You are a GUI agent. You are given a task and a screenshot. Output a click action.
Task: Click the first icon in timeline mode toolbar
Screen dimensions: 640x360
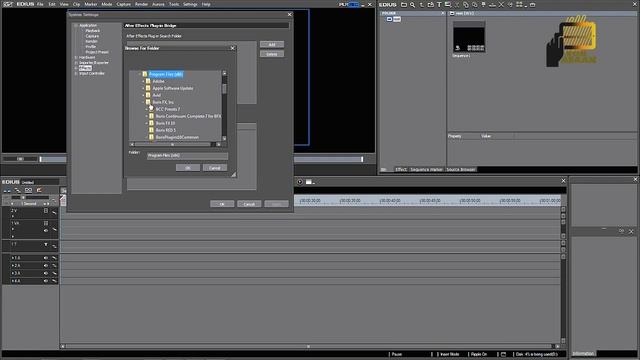coord(7,190)
